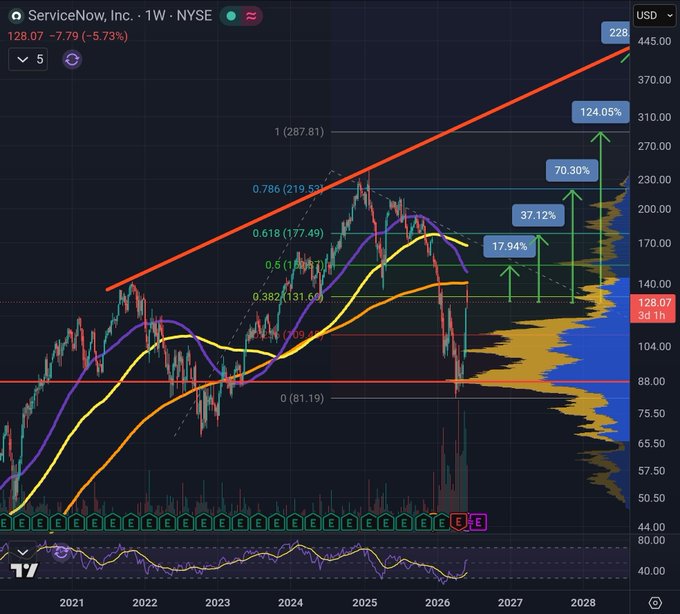The width and height of the screenshot is (680, 614).
Task: Click 2027 on the time axis
Action: tap(510, 603)
